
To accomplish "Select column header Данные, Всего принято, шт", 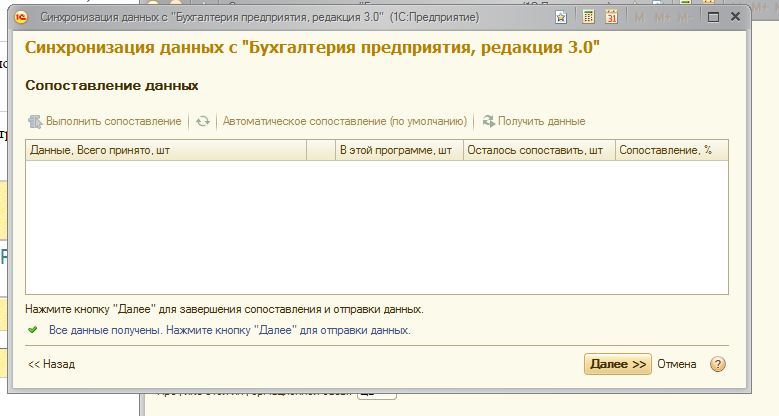I will click(x=166, y=150).
